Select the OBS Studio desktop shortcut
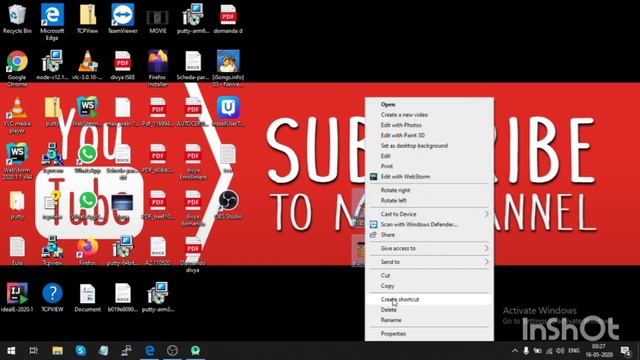This screenshot has width=640, height=360. (x=228, y=205)
